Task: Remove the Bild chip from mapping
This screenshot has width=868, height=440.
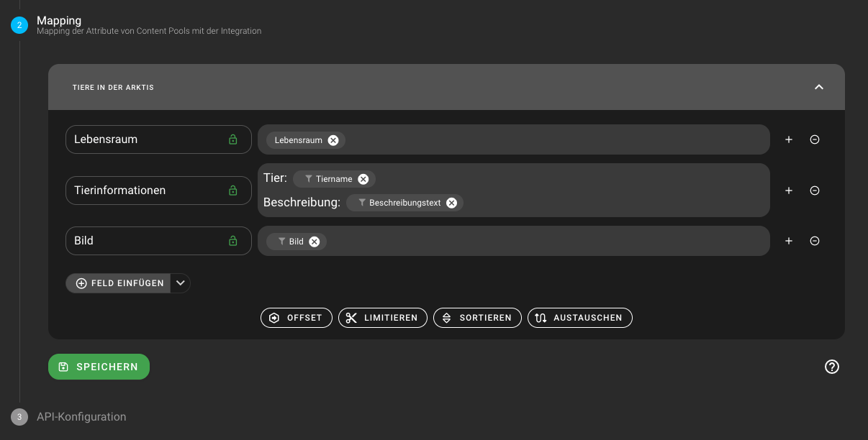Action: tap(315, 242)
